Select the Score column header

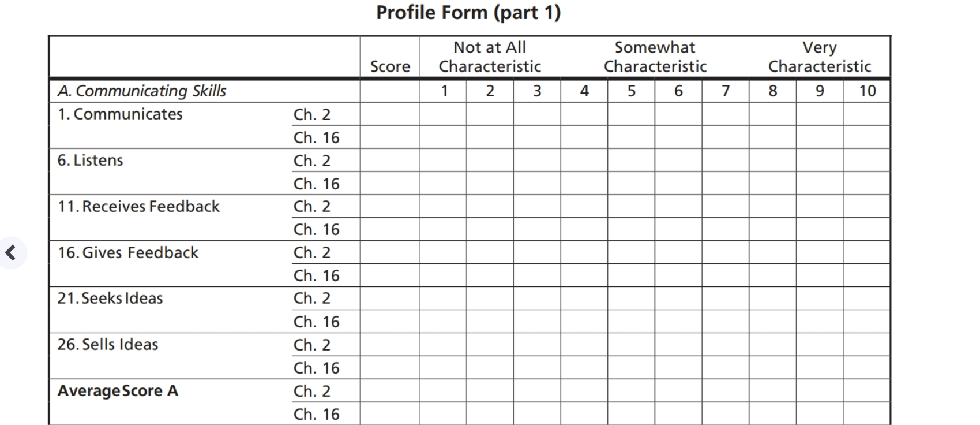pyautogui.click(x=390, y=66)
